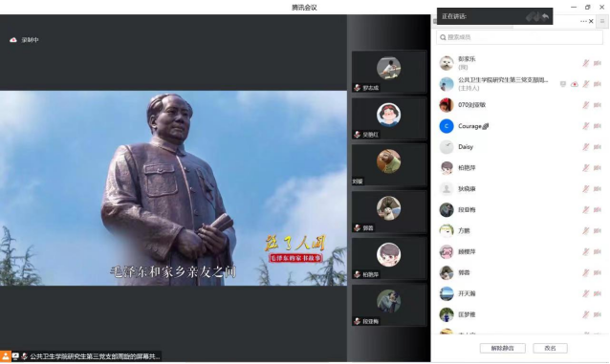
Task: Click the 解除静音 (unmute) button
Action: 502,348
